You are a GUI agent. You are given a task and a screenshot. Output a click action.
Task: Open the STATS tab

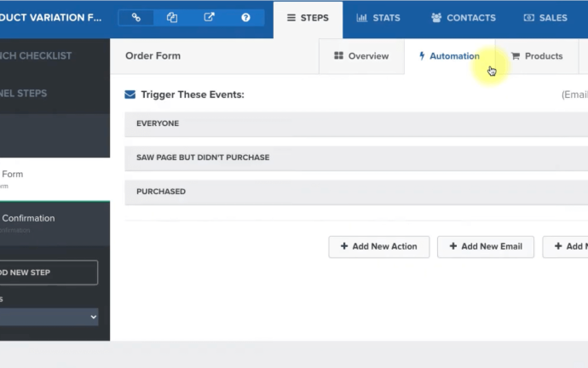pos(378,18)
